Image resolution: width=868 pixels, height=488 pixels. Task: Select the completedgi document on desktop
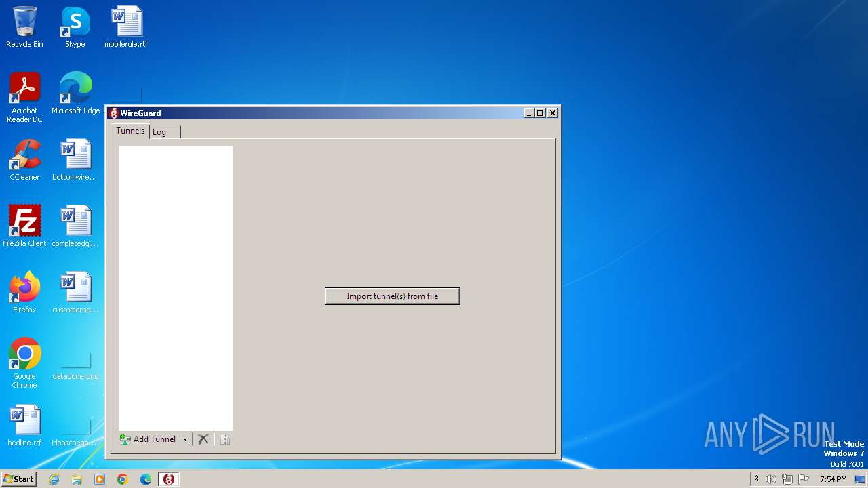pos(75,226)
